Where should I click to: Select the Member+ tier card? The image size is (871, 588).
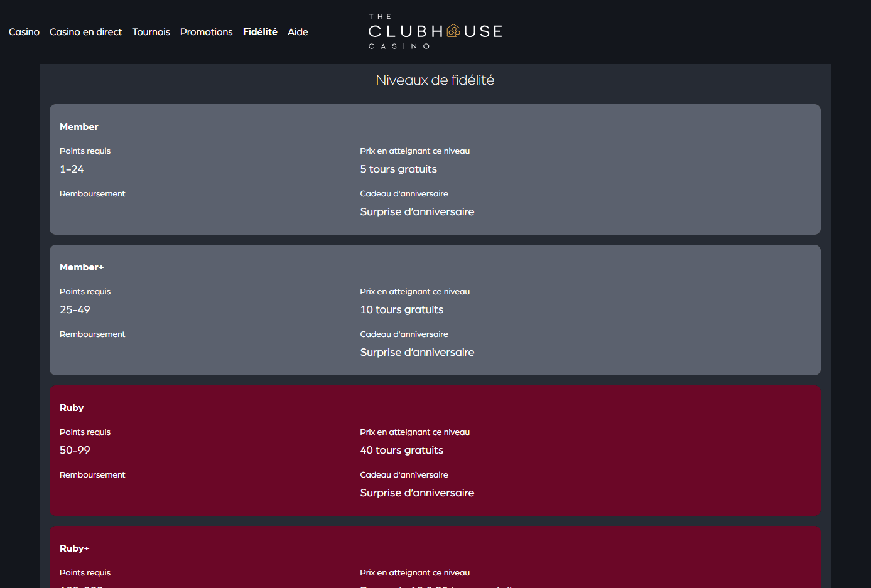point(435,310)
